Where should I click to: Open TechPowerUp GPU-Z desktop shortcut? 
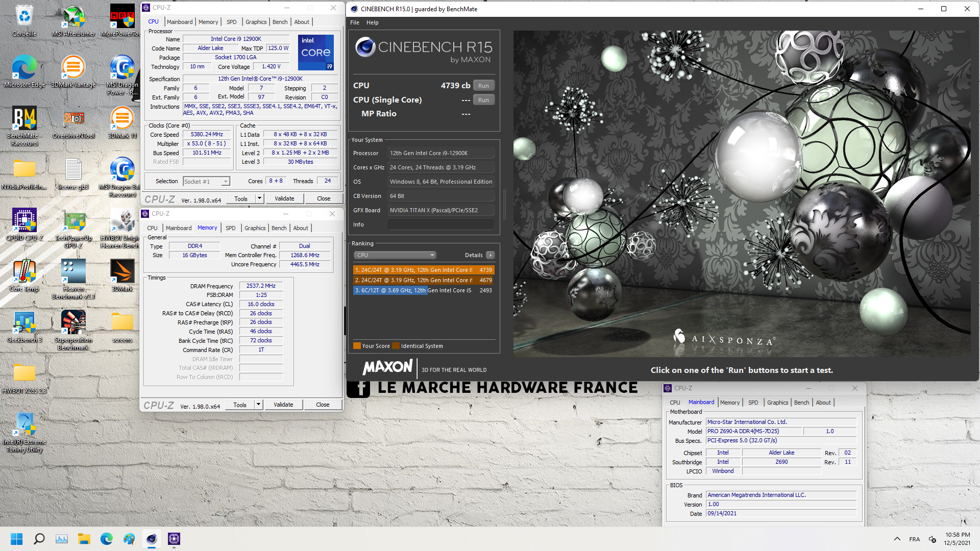tap(73, 228)
